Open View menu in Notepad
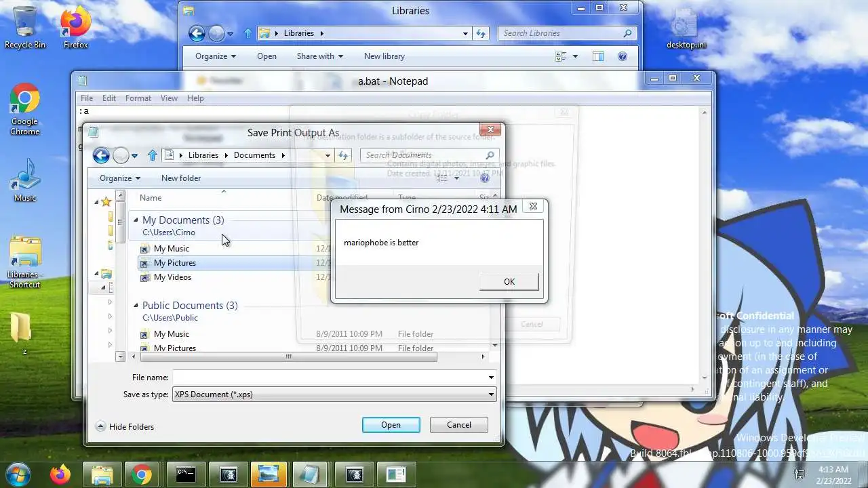The image size is (868, 488). pyautogui.click(x=169, y=98)
